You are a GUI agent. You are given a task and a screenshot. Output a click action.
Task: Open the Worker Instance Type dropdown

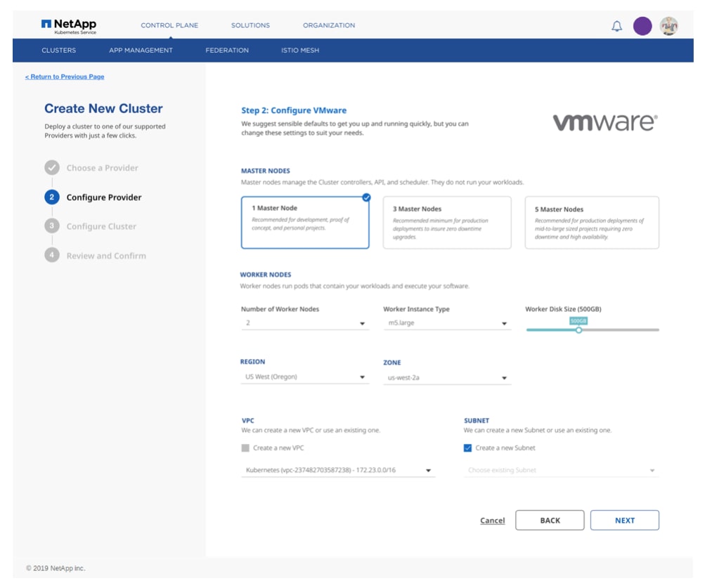click(x=446, y=323)
